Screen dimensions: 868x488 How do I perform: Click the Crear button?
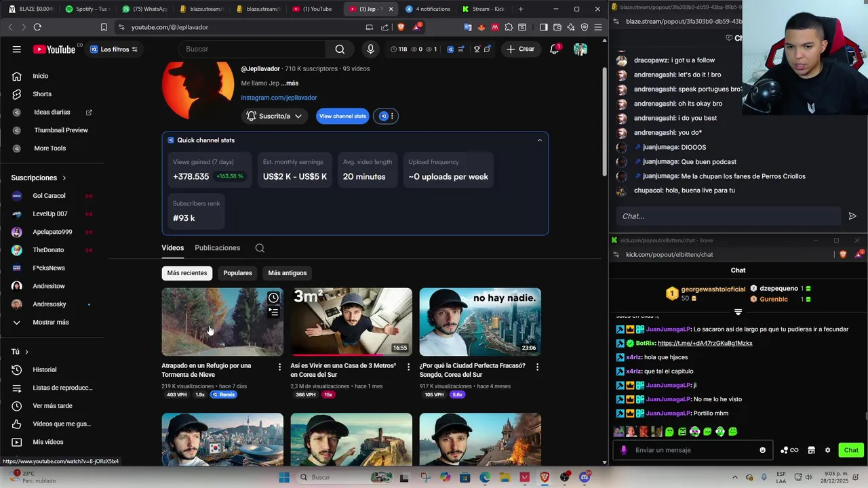[520, 49]
